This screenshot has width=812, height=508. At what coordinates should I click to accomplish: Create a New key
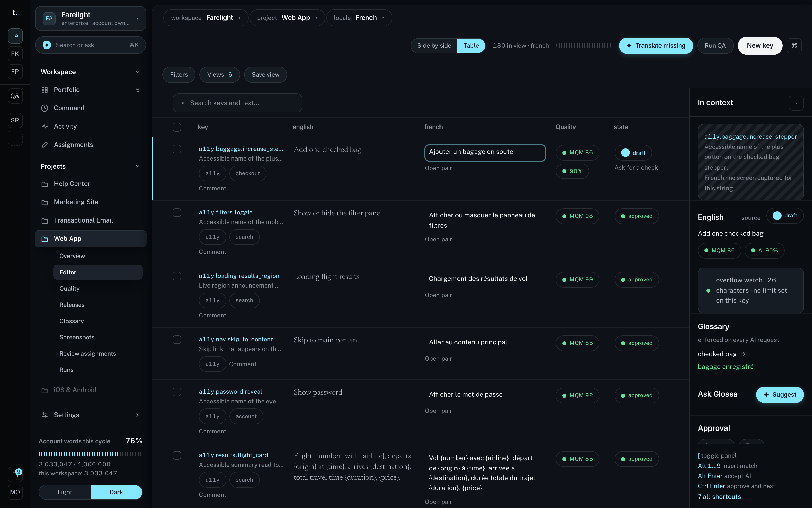(x=760, y=46)
